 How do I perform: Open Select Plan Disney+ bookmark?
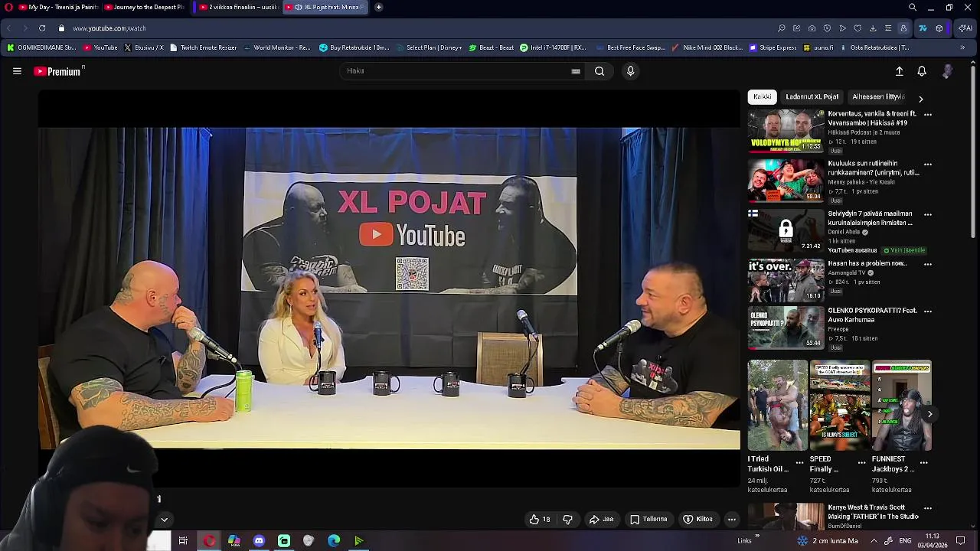(x=429, y=47)
